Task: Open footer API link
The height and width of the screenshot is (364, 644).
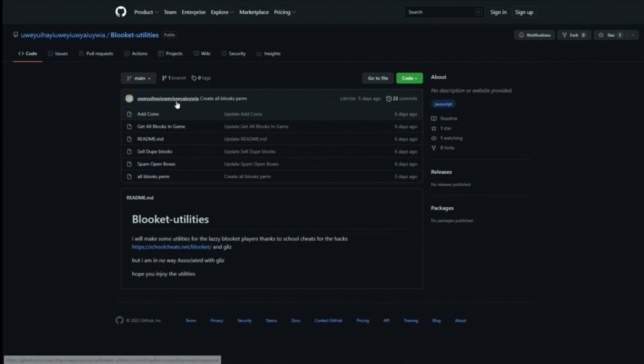Action: [x=386, y=321]
